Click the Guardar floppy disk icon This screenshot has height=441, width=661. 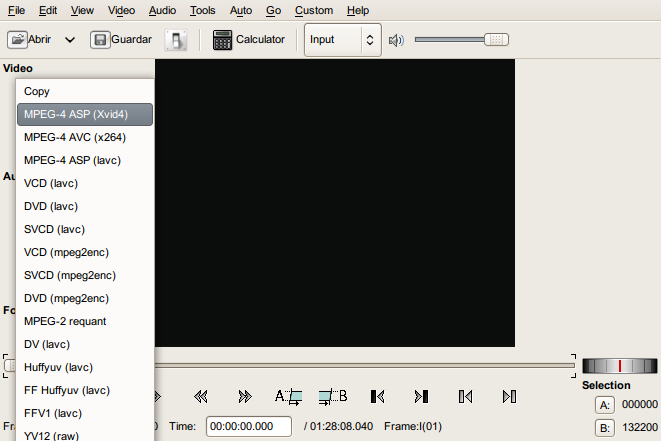pyautogui.click(x=100, y=40)
